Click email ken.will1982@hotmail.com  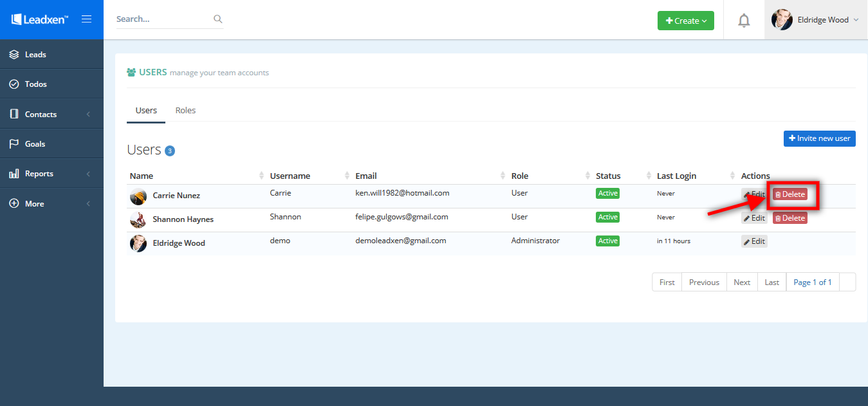point(402,193)
